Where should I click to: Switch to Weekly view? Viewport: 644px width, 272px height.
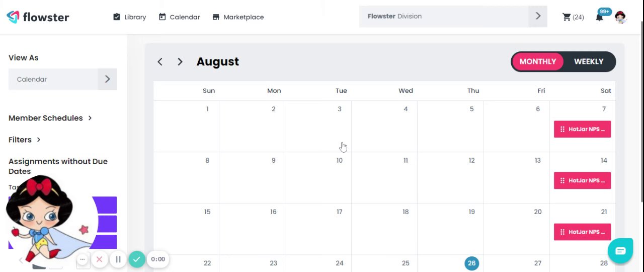(x=588, y=61)
